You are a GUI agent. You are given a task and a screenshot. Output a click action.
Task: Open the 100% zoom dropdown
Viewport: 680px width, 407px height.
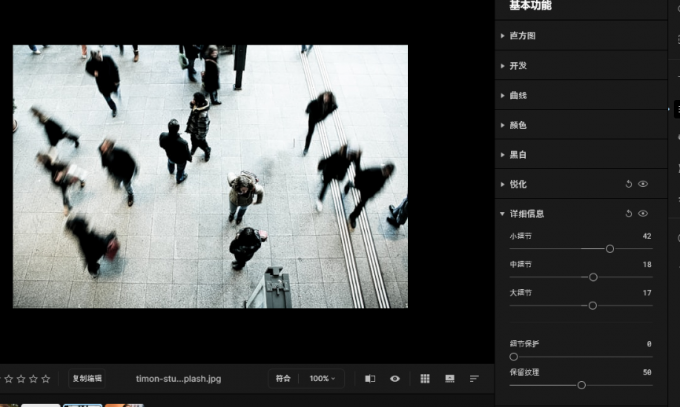tap(322, 379)
